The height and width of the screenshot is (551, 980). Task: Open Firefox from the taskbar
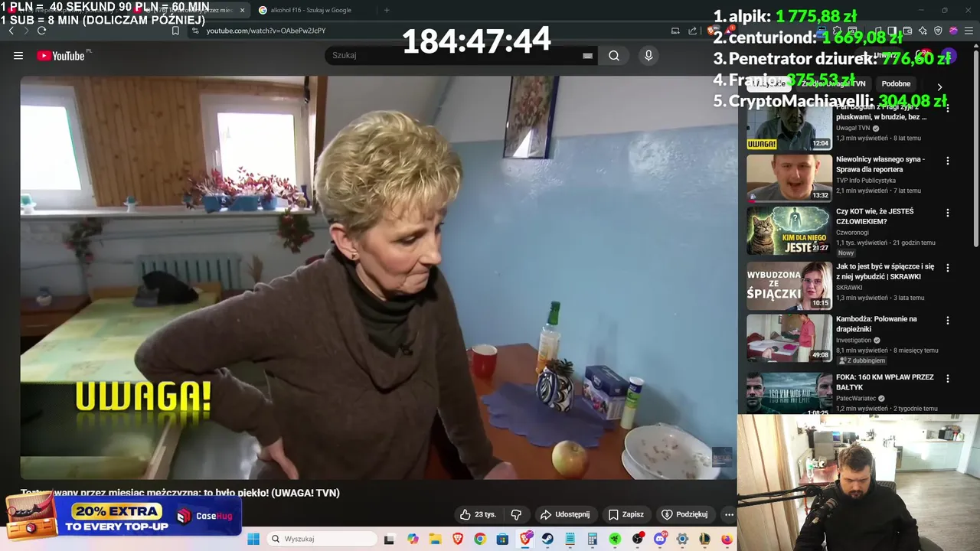tap(727, 540)
